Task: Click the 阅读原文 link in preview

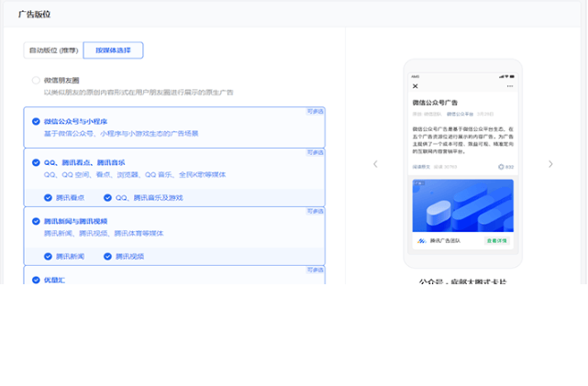Action: click(421, 167)
